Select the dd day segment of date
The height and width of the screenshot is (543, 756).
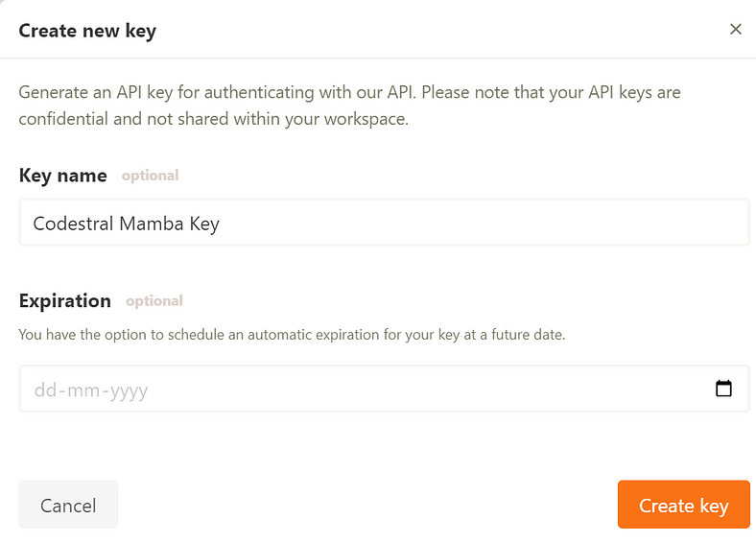46,390
